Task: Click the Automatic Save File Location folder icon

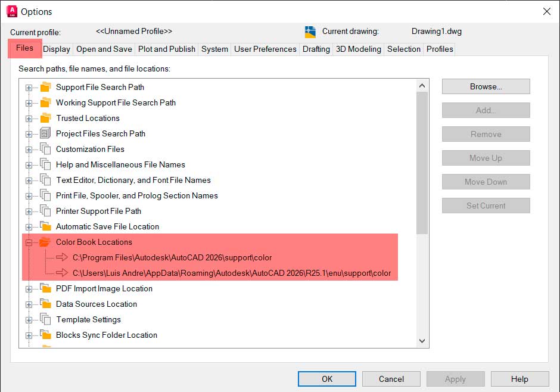Action: pyautogui.click(x=45, y=226)
